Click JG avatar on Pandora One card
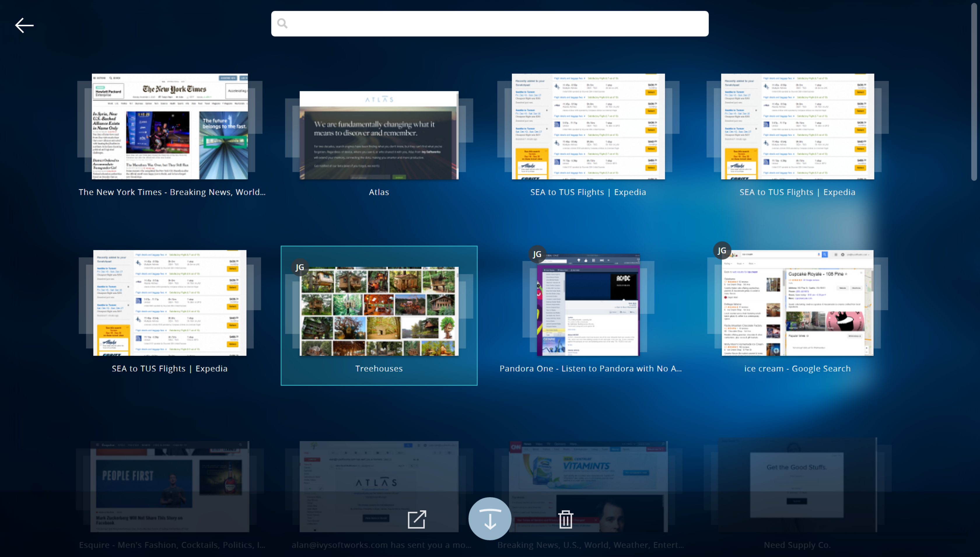This screenshot has height=557, width=980. tap(537, 254)
